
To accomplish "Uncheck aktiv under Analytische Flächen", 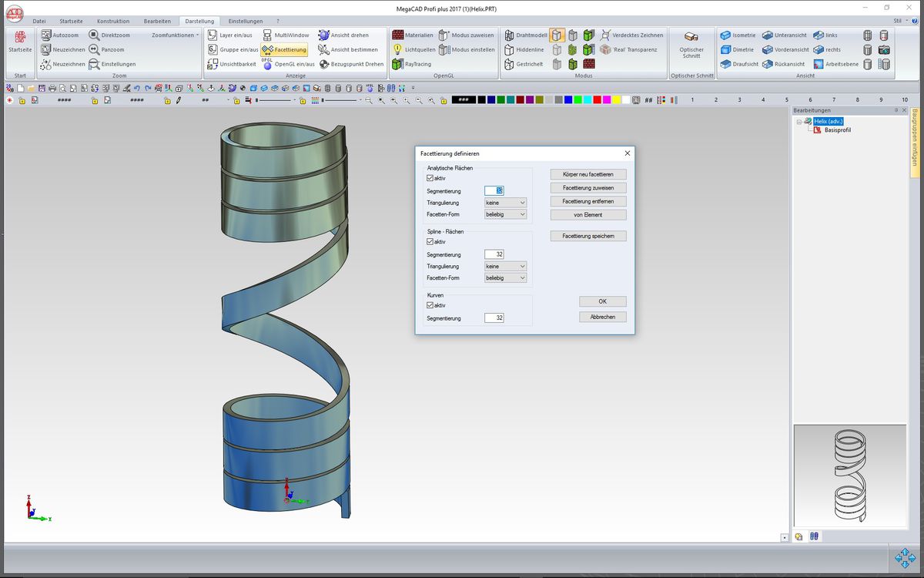I will click(x=430, y=178).
